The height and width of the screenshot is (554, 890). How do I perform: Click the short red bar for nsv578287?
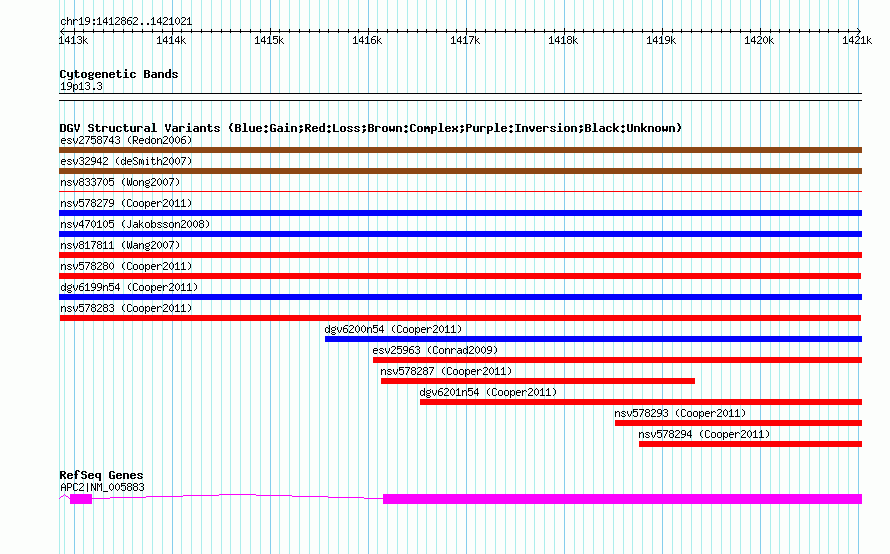[538, 381]
